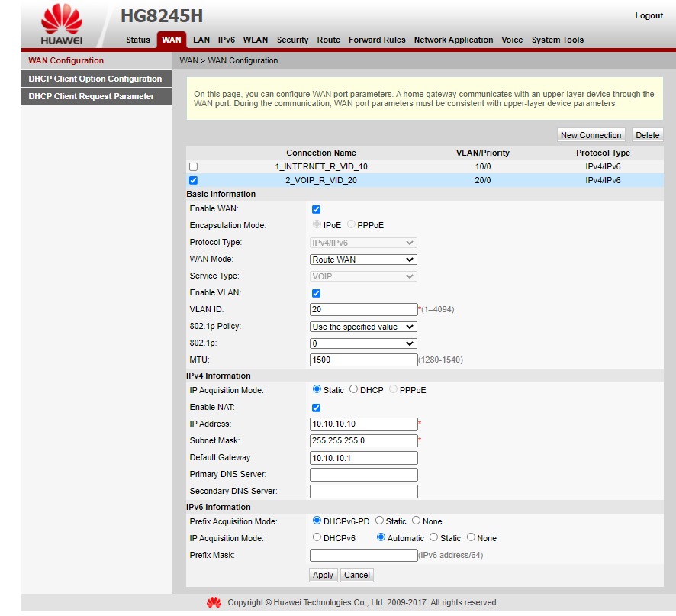Image resolution: width=676 pixels, height=616 pixels.
Task: Choose DHCP IPv4 acquisition mode
Action: pyautogui.click(x=353, y=389)
